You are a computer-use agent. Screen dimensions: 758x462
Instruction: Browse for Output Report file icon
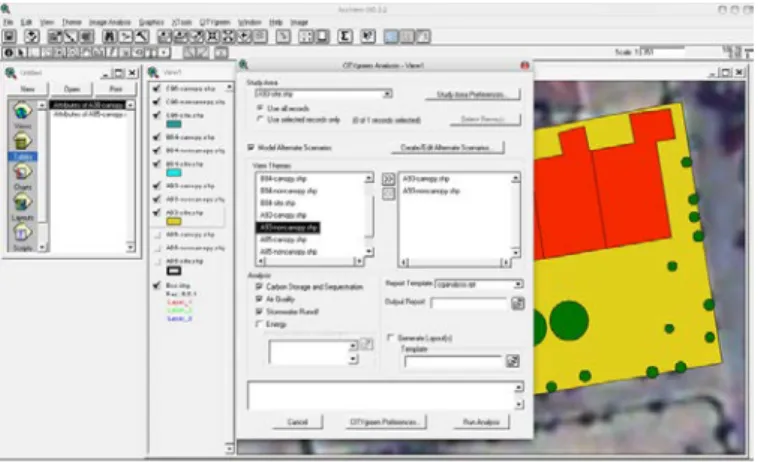coord(518,303)
